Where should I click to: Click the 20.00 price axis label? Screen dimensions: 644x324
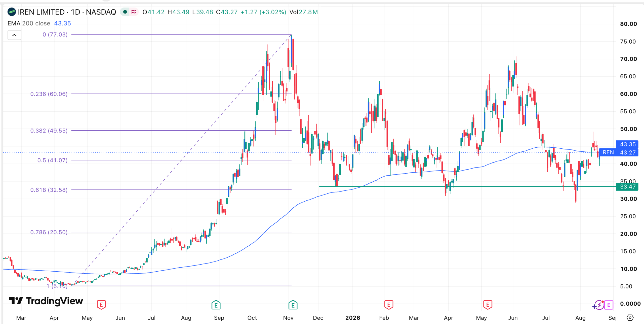(628, 234)
